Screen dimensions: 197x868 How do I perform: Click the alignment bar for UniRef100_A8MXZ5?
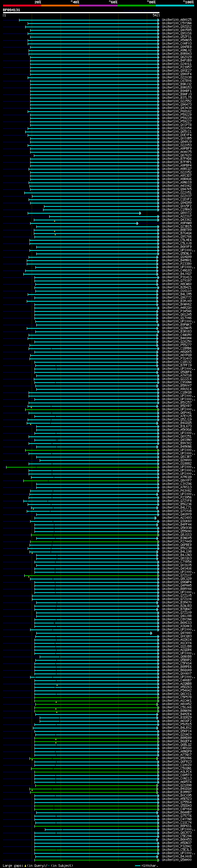[89, 20]
